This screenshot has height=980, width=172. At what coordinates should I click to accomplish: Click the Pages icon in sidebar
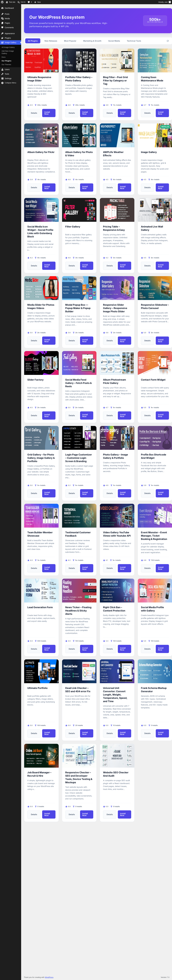point(2,23)
